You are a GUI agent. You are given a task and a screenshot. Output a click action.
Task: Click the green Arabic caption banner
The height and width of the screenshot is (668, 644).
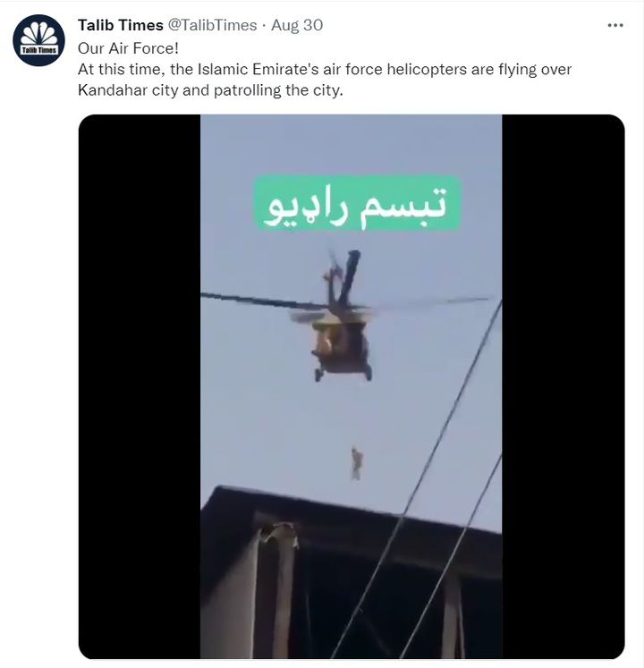point(358,203)
